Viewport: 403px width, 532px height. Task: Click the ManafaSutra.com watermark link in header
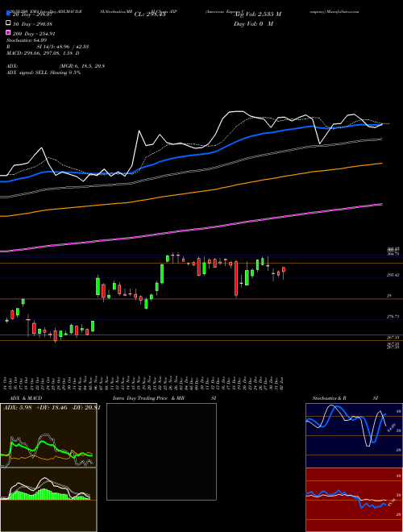[341, 11]
